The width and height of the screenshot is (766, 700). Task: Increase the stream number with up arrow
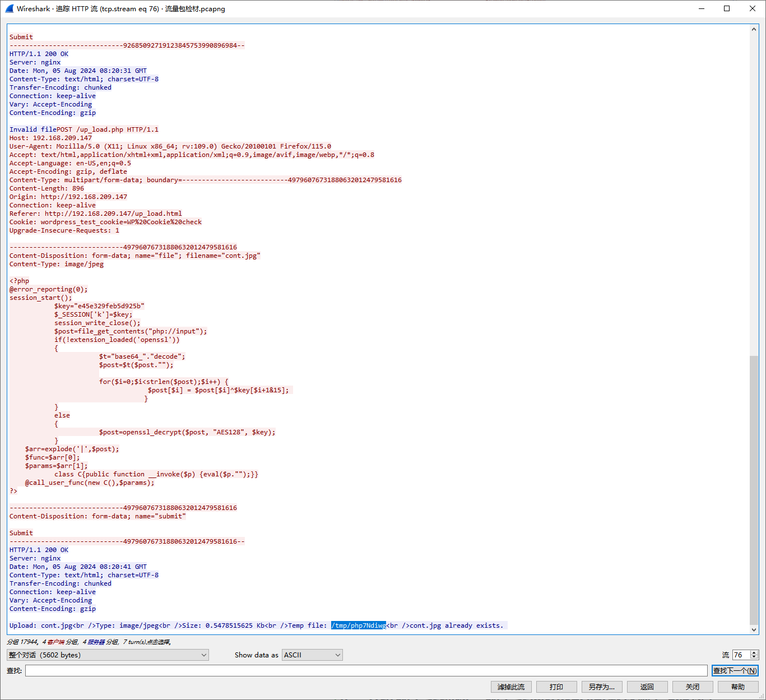[754, 652]
